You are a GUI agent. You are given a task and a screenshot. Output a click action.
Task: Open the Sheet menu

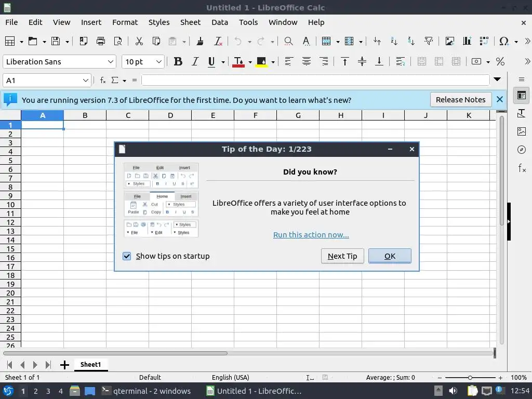click(x=190, y=22)
